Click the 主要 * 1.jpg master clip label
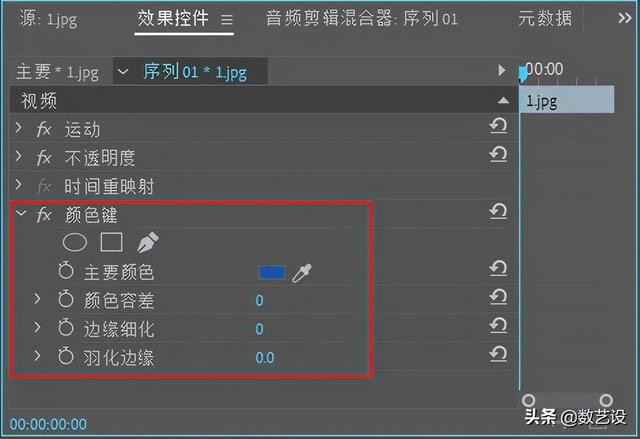This screenshot has width=640, height=439. tap(59, 72)
